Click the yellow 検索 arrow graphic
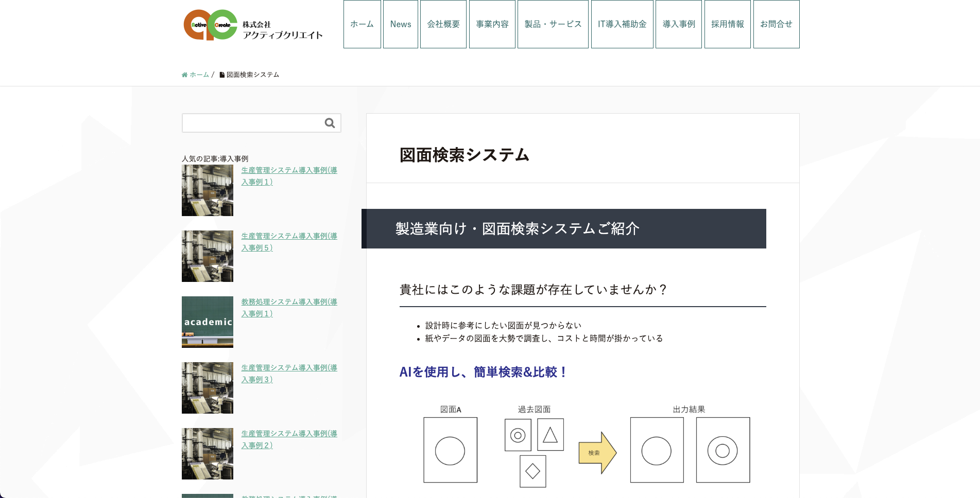Screen dimensions: 980x498 [x=597, y=453]
